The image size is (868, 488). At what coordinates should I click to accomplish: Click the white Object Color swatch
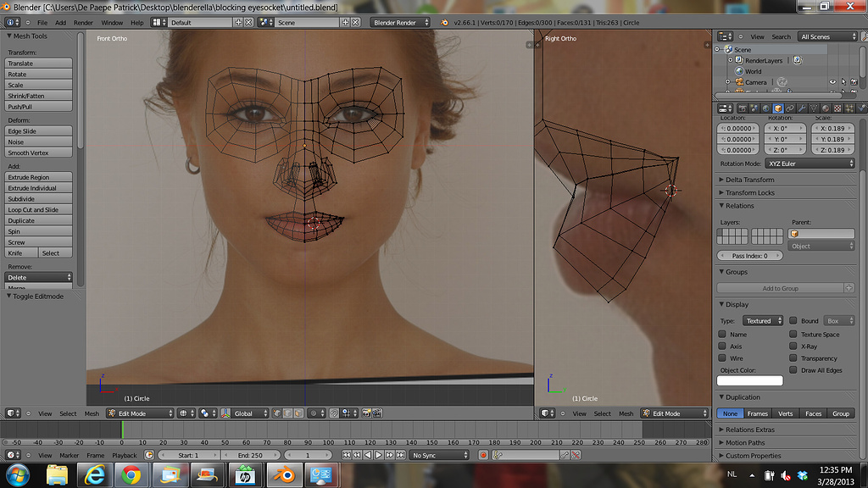pyautogui.click(x=749, y=380)
